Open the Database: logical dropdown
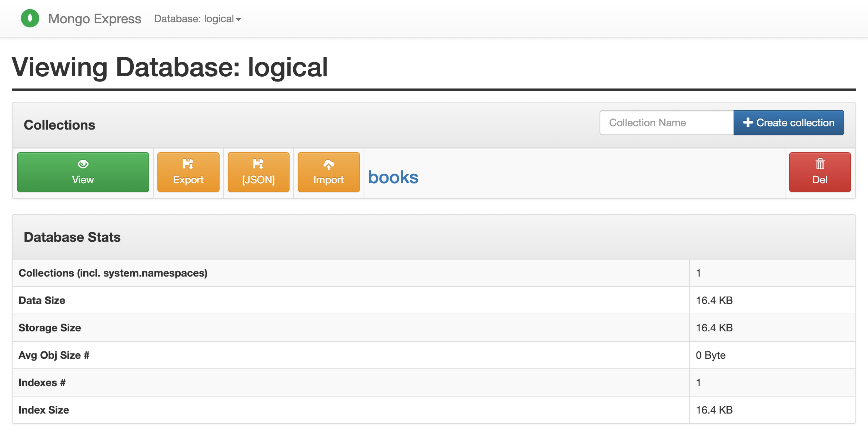868x448 pixels. pyautogui.click(x=194, y=19)
